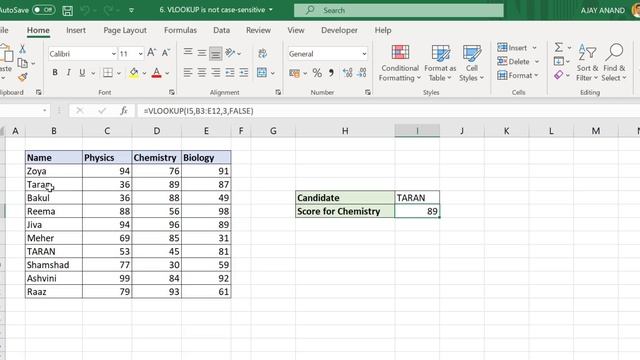Viewport: 640px width, 360px height.
Task: Open Find & Select menu
Action: click(x=614, y=63)
